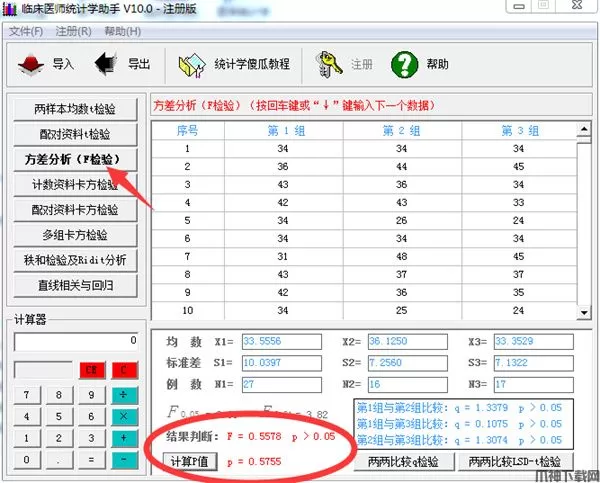Click the calculator equals (=) key
Screen dimensions: 600x483
coord(92,460)
